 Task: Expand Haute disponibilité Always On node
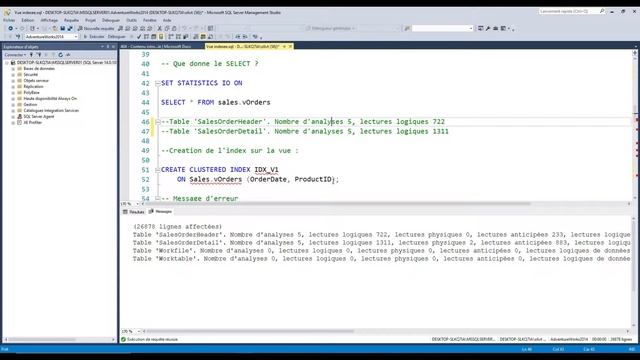[x=13, y=99]
